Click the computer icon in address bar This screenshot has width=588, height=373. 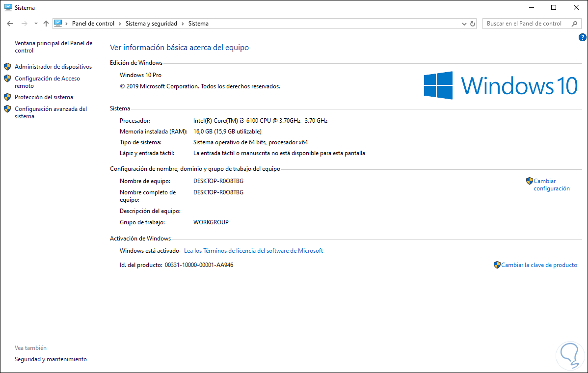pyautogui.click(x=58, y=23)
